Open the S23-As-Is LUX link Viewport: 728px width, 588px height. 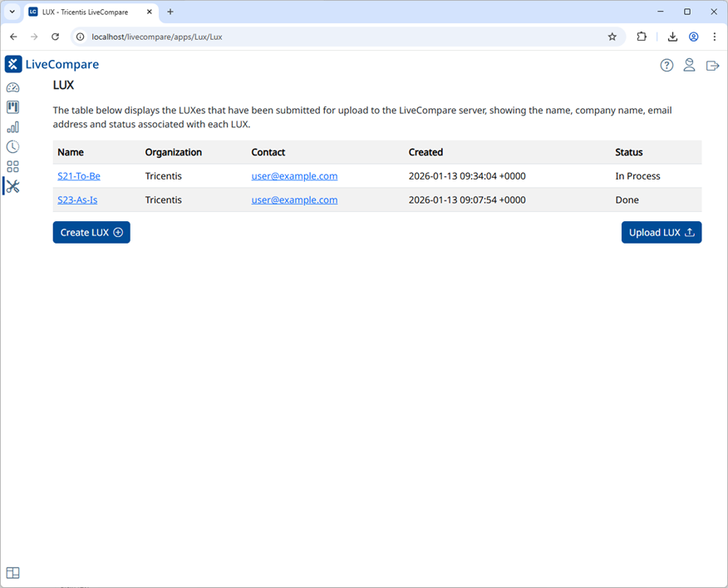click(77, 200)
